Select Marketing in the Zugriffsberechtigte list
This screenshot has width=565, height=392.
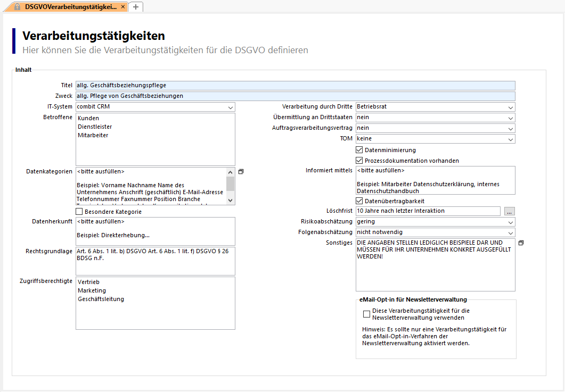pyautogui.click(x=92, y=290)
